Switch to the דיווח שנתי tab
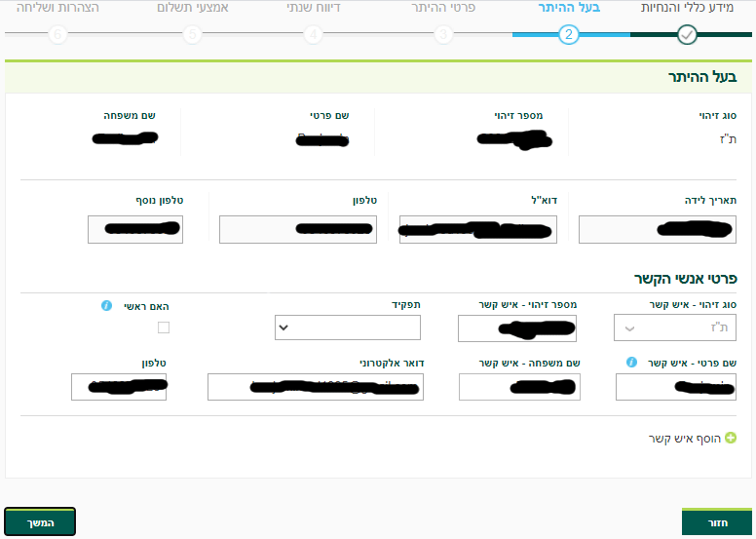Screen dimensions: 756x539 (x=314, y=8)
